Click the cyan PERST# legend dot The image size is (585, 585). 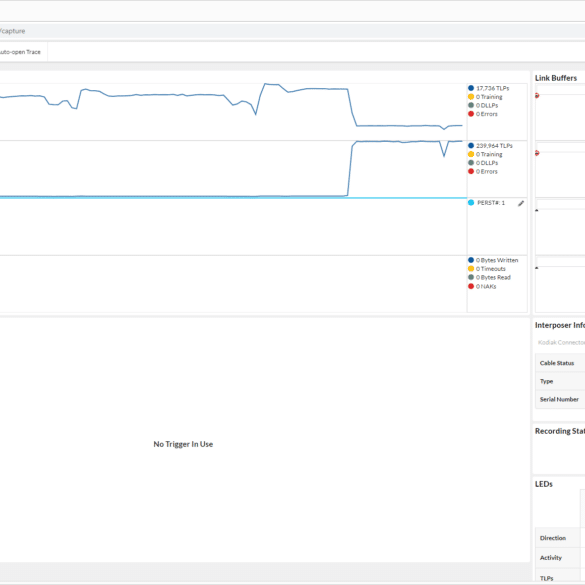471,203
